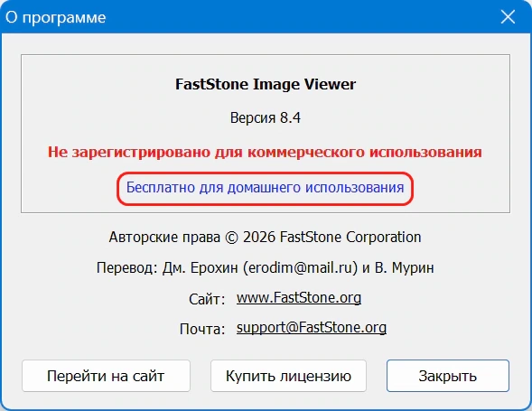Viewport: 532px width, 411px height.
Task: Click the red Не зарегистрировано warning text
Action: [x=265, y=152]
